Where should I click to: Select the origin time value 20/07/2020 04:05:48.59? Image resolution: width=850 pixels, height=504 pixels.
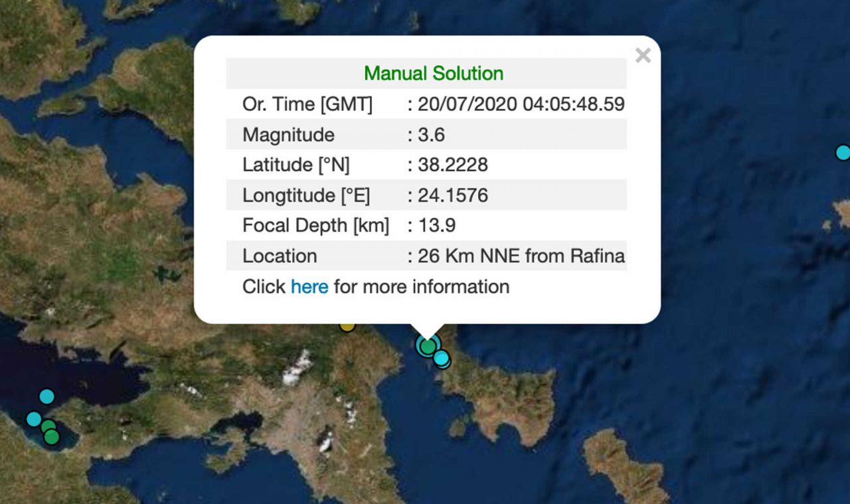tap(521, 104)
